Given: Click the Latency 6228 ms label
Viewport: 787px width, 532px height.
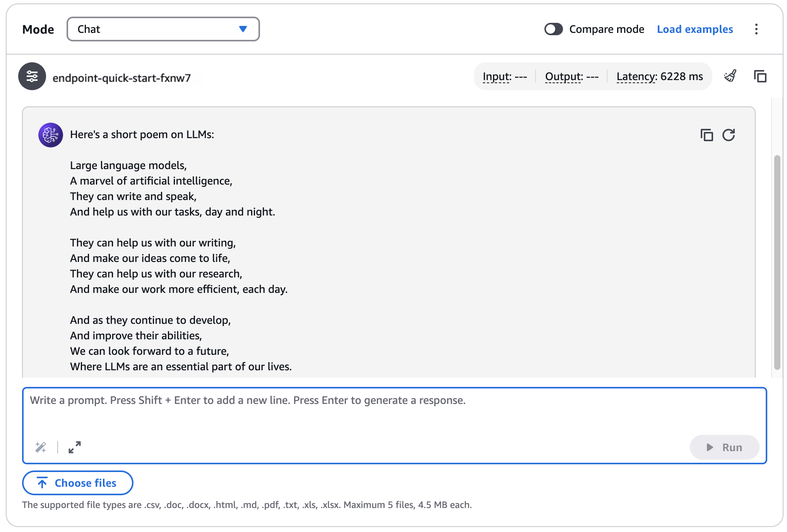Looking at the screenshot, I should 659,77.
